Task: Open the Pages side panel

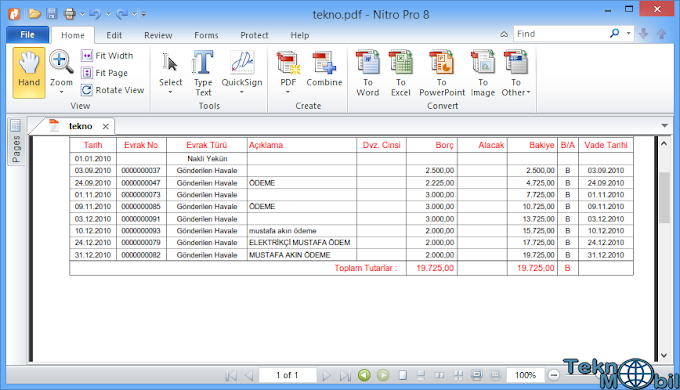Action: click(x=15, y=142)
